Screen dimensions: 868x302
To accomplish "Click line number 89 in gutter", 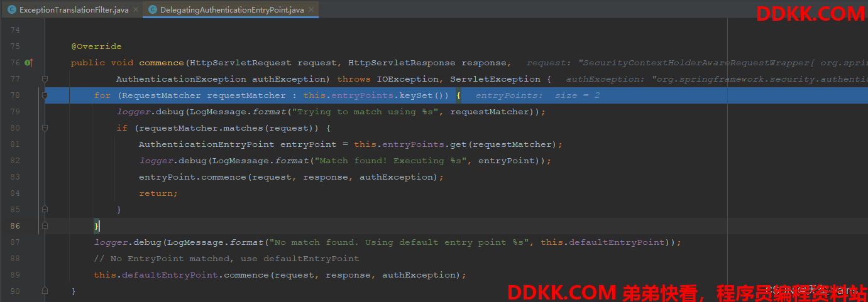I will [x=15, y=275].
